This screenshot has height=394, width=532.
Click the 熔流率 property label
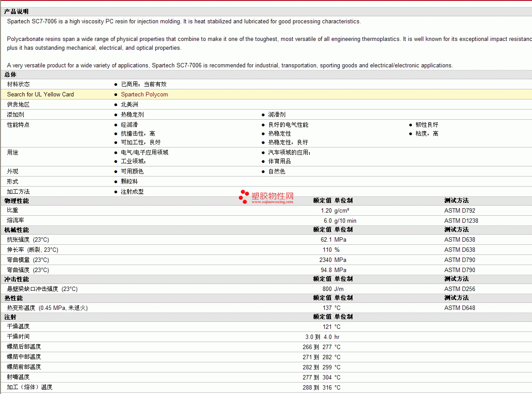pos(16,221)
